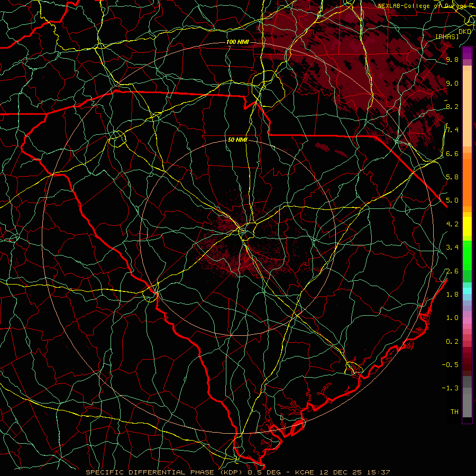The height and width of the screenshot is (476, 476).
Task: Click the 5.8 scale value
Action: coord(452,177)
